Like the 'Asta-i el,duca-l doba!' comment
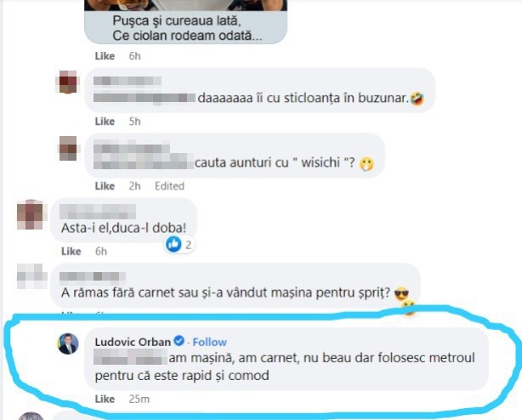Screen dimensions: 522x420 [x=71, y=251]
